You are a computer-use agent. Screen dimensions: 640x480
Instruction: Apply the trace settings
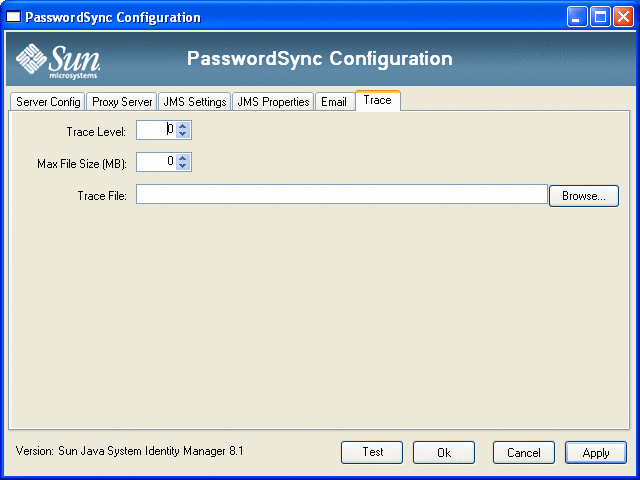[x=596, y=452]
